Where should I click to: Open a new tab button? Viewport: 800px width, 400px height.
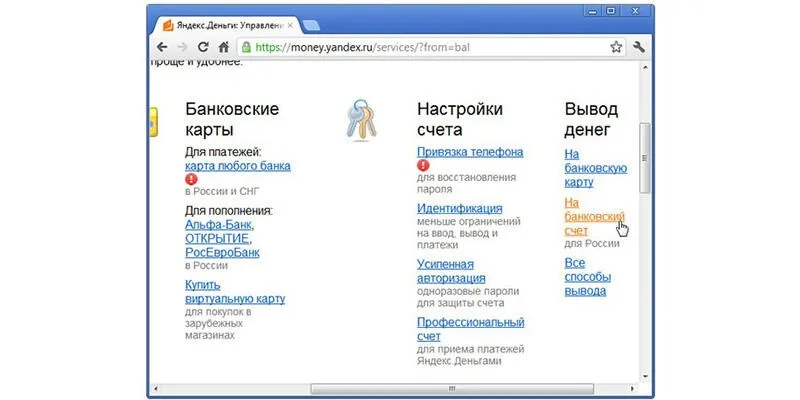coord(311,26)
